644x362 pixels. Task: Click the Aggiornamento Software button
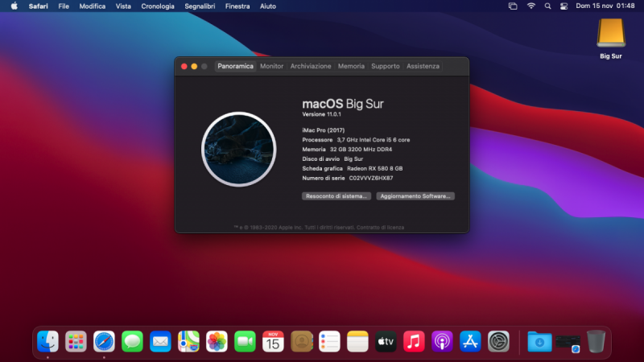click(x=415, y=196)
